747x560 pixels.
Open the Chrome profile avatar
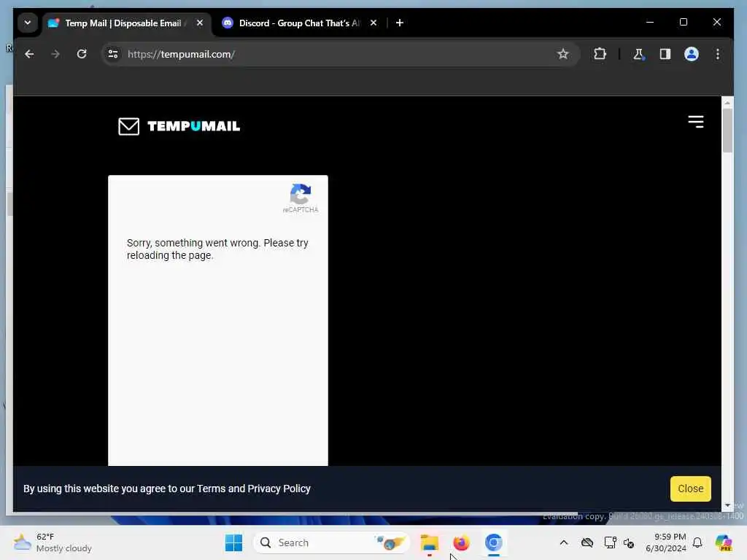[x=692, y=54]
